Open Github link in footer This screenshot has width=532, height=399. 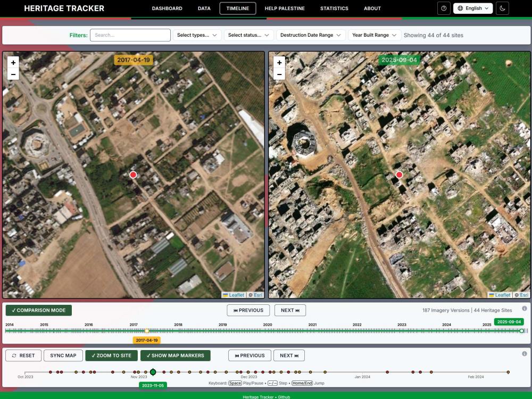pyautogui.click(x=284, y=397)
